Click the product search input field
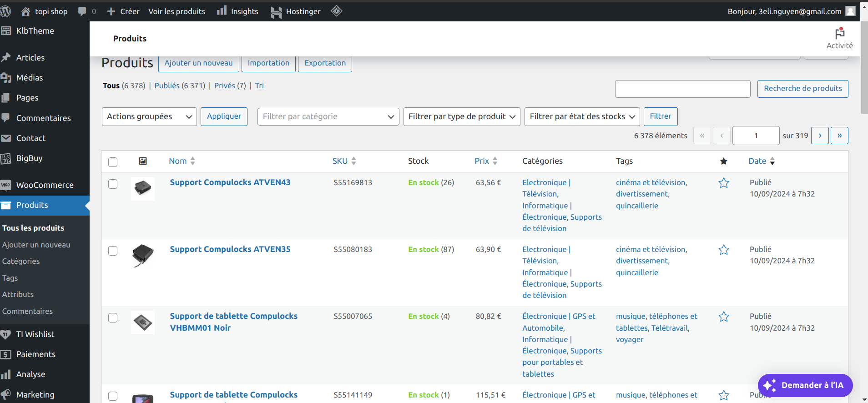868x403 pixels. tap(682, 89)
